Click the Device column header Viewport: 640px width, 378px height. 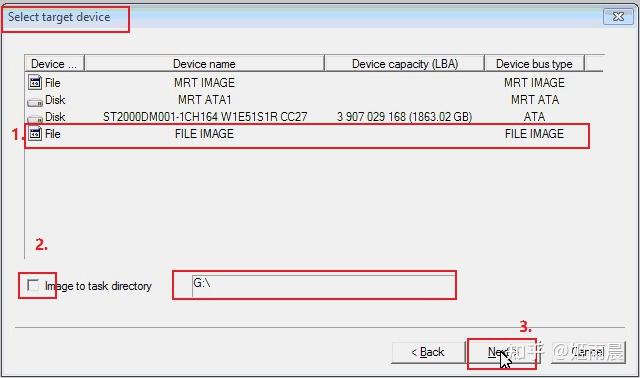click(54, 64)
